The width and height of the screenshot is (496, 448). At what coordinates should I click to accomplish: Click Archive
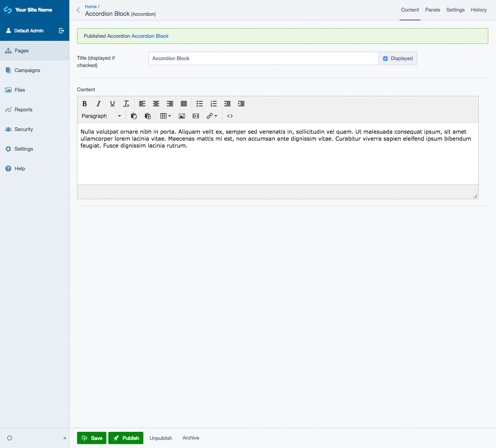tap(191, 438)
